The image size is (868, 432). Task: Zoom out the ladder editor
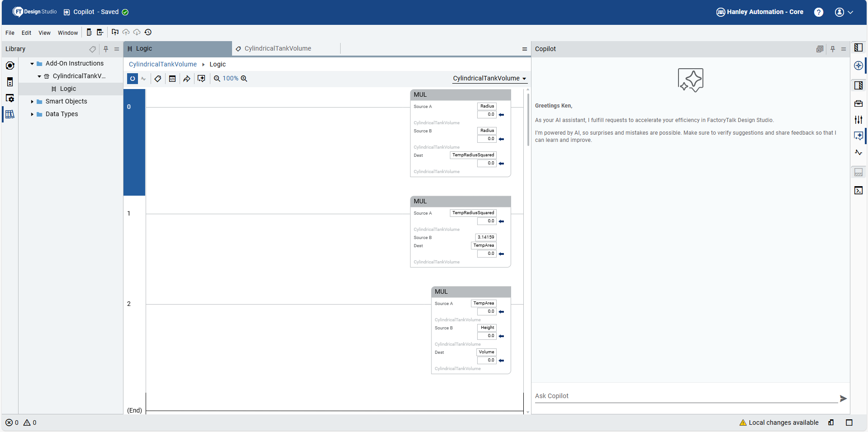[x=217, y=79]
